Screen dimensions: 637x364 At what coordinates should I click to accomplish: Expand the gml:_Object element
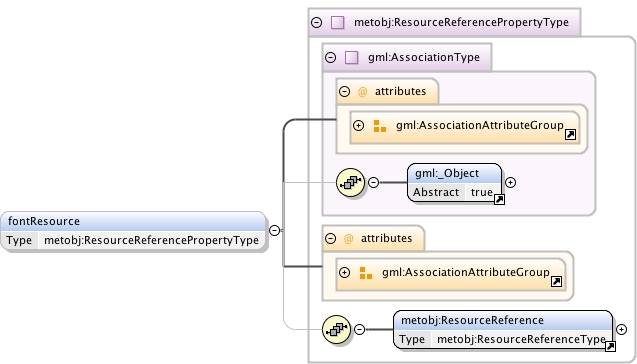pyautogui.click(x=511, y=182)
